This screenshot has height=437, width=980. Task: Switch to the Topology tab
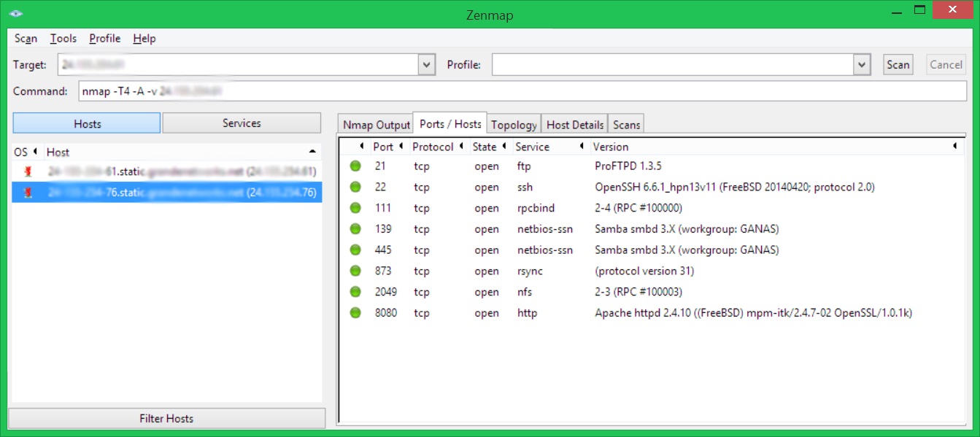click(514, 125)
